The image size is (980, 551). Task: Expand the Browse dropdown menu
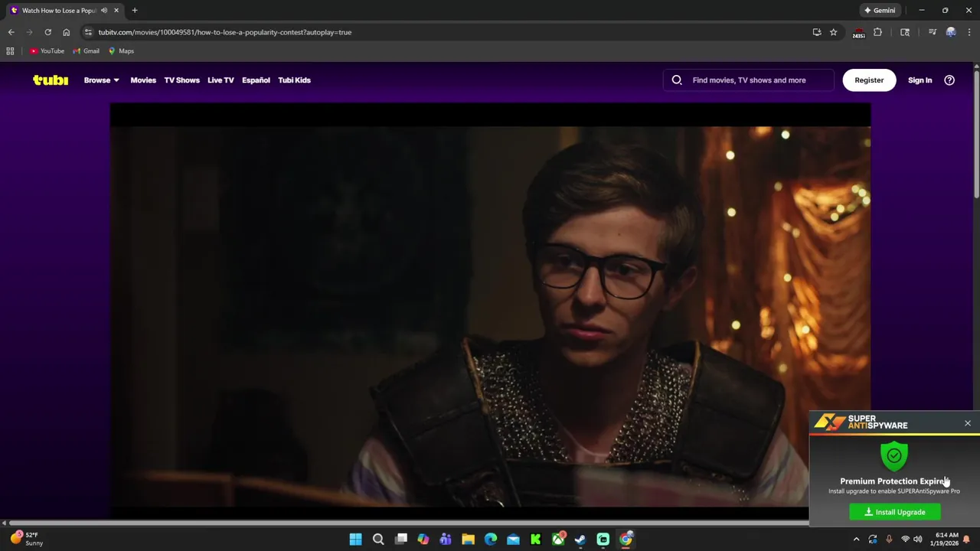101,80
